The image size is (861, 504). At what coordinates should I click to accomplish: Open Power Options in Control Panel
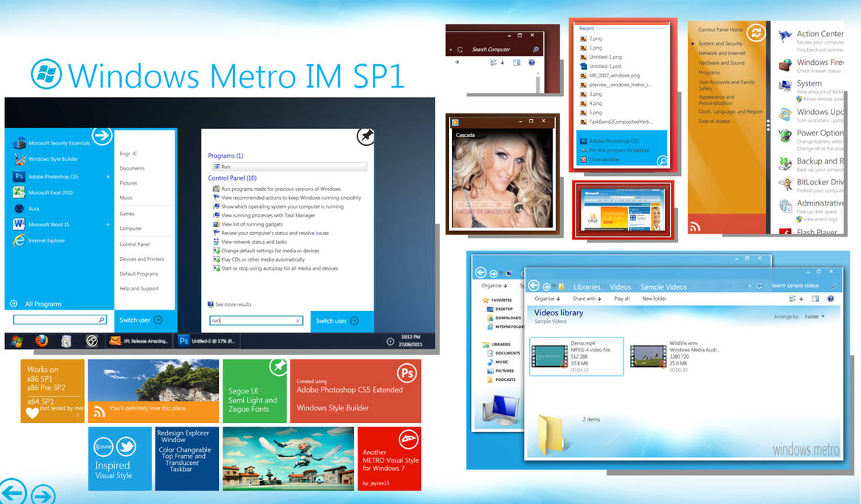click(x=818, y=133)
